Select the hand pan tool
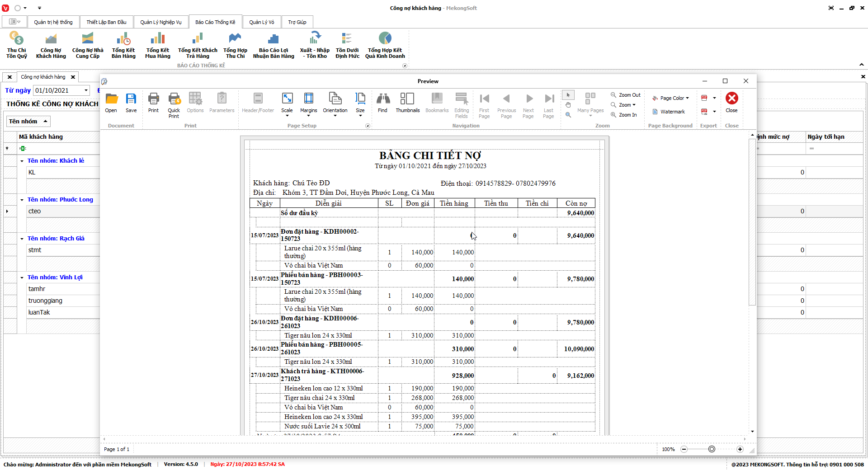 [568, 105]
